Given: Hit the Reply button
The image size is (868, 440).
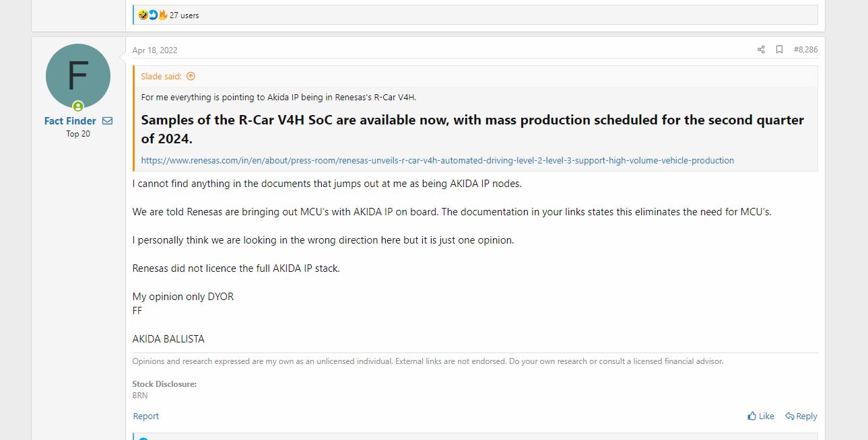Looking at the screenshot, I should coord(801,416).
